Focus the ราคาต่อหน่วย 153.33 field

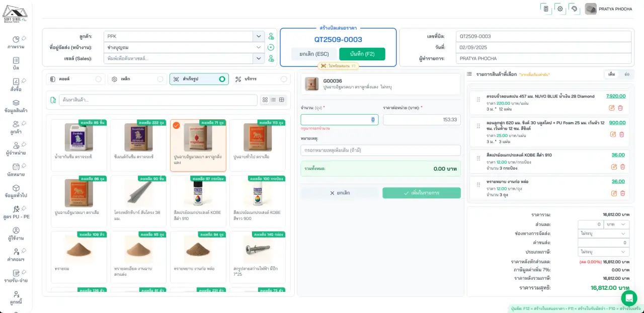pyautogui.click(x=422, y=120)
